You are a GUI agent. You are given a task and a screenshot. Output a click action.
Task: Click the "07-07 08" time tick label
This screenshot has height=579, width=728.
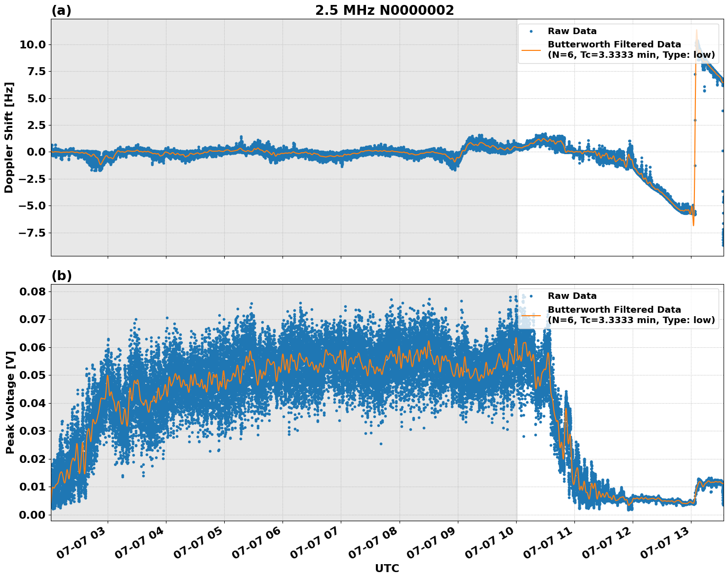[x=374, y=543]
